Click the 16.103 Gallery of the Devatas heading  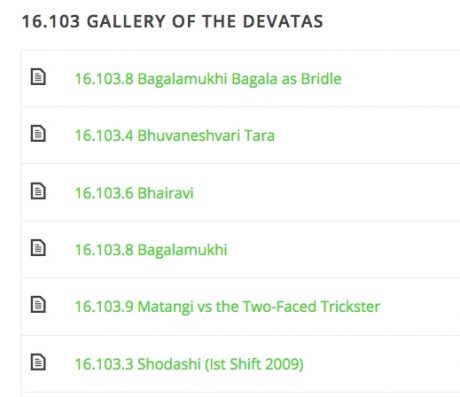(x=172, y=21)
